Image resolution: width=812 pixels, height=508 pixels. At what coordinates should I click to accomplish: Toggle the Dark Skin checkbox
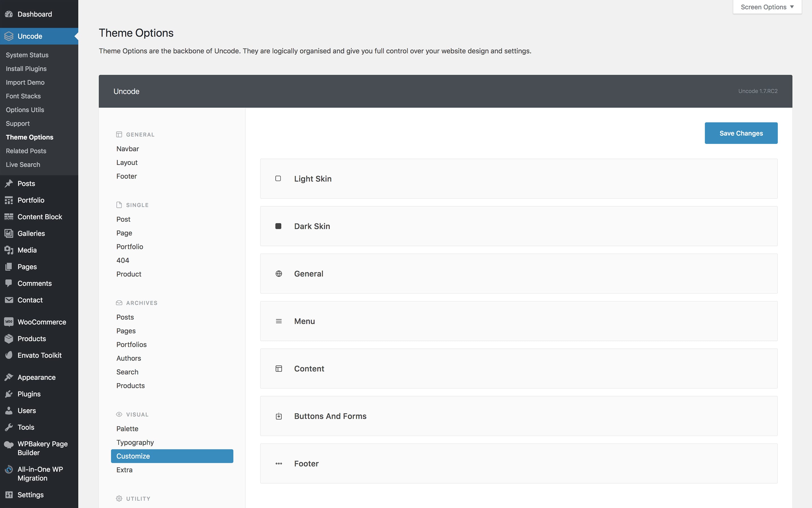279,226
